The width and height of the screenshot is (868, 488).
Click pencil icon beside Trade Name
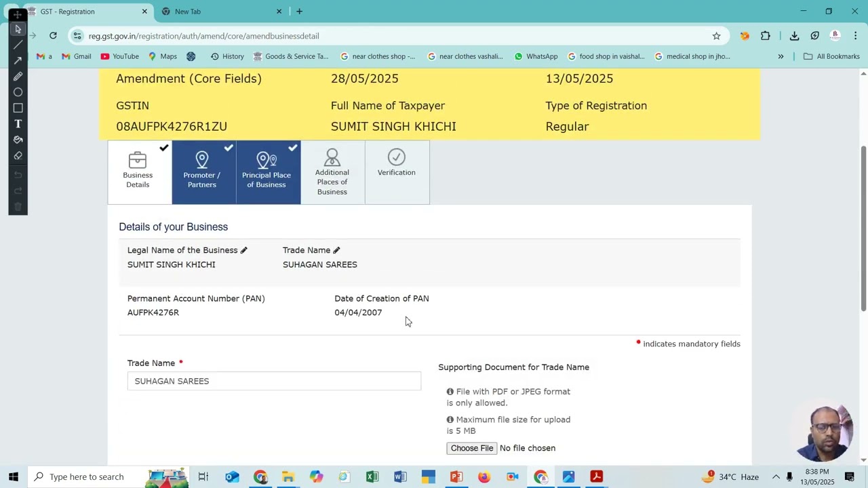point(336,250)
